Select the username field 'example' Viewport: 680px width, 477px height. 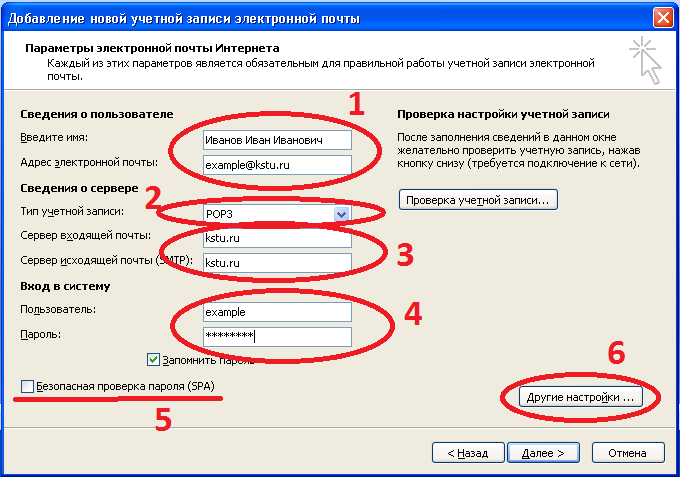tap(275, 312)
